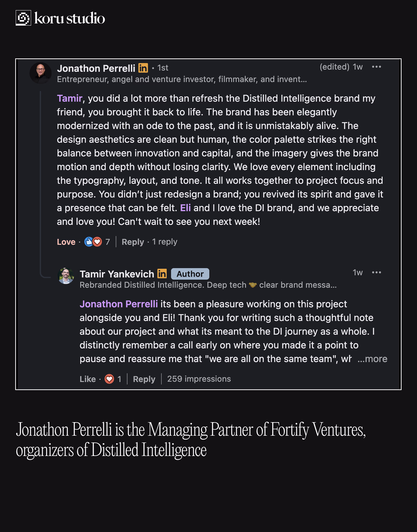Screen dimensions: 417x532
Task: Expand Tamir's reply with ...more
Action: (x=372, y=359)
